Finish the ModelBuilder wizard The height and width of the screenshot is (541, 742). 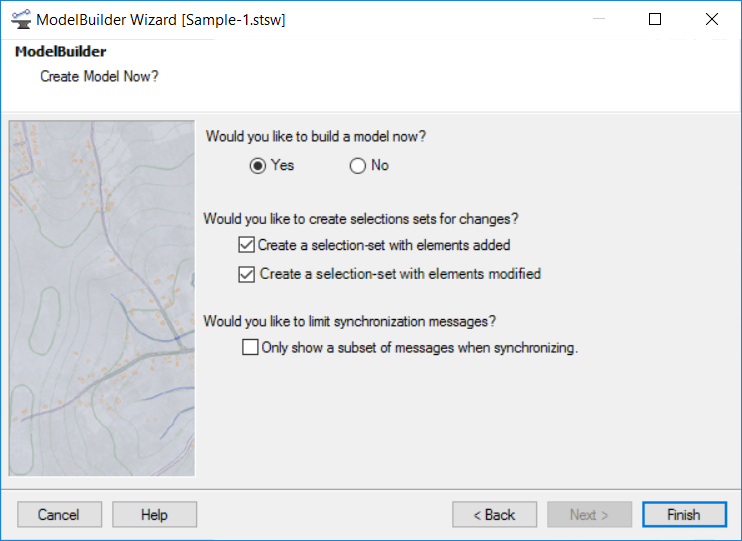(x=684, y=514)
